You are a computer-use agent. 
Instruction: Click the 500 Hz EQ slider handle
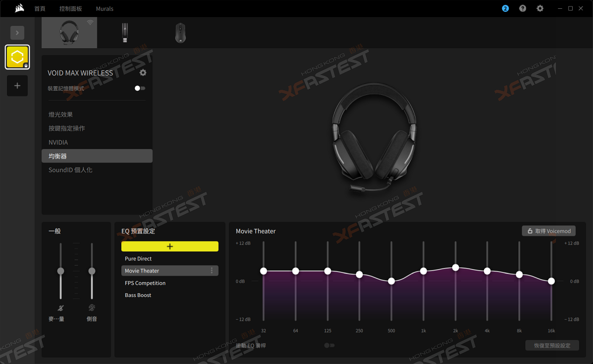pyautogui.click(x=391, y=281)
